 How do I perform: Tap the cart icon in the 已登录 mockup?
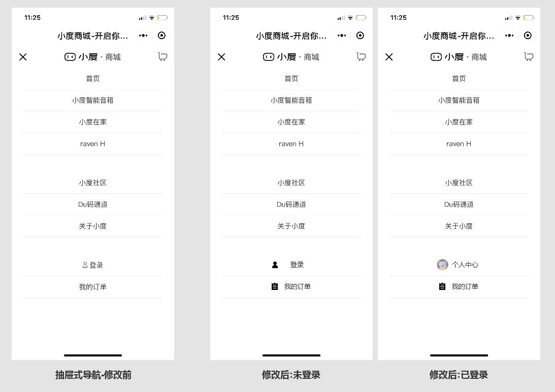pyautogui.click(x=529, y=57)
